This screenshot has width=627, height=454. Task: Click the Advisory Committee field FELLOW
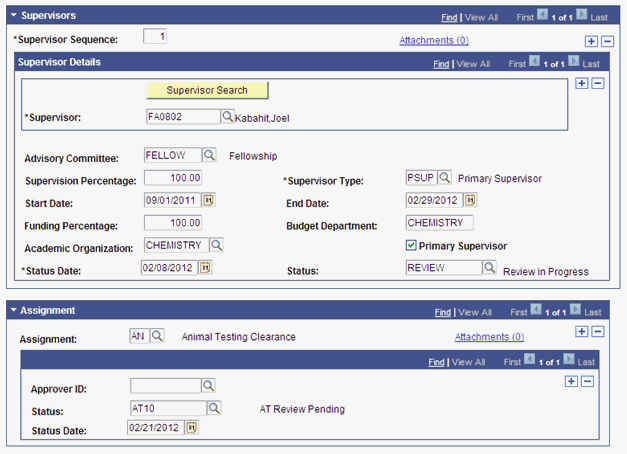173,155
